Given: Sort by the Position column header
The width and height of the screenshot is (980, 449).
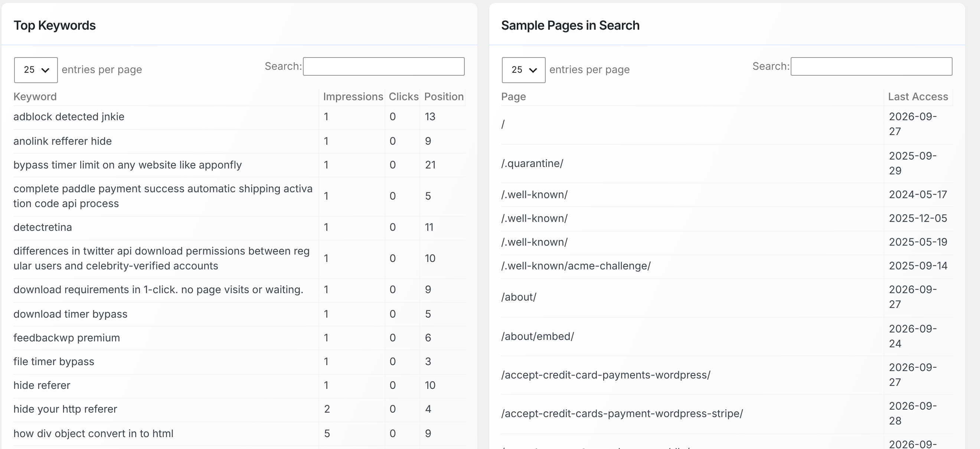Looking at the screenshot, I should (444, 96).
